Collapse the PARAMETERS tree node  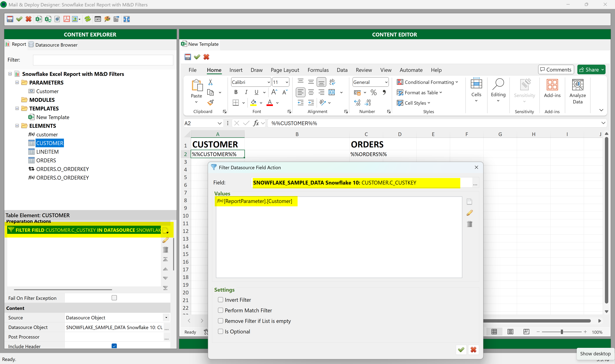pyautogui.click(x=17, y=82)
